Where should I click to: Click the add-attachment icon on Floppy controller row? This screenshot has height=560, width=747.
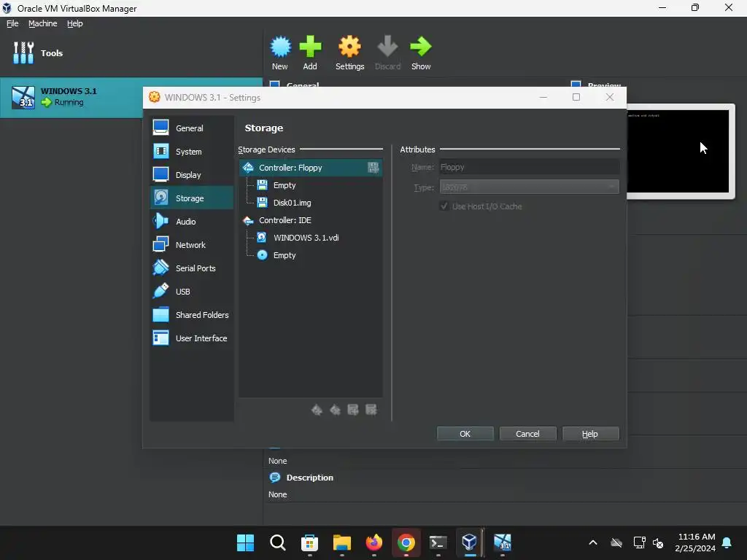373,167
